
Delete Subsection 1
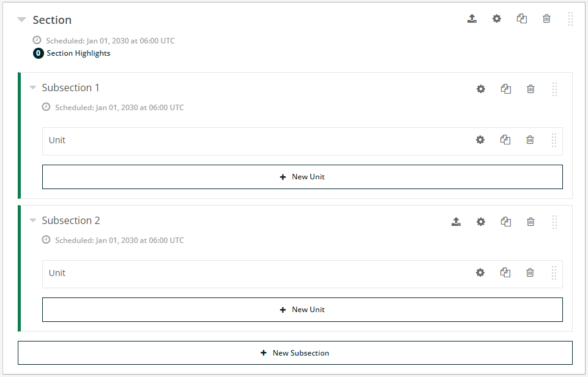point(530,89)
